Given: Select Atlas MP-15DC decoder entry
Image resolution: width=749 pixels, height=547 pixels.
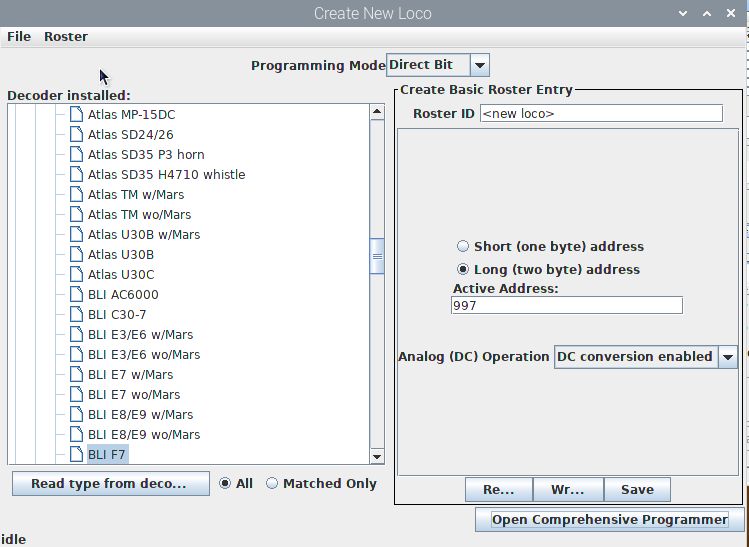Looking at the screenshot, I should (x=131, y=115).
